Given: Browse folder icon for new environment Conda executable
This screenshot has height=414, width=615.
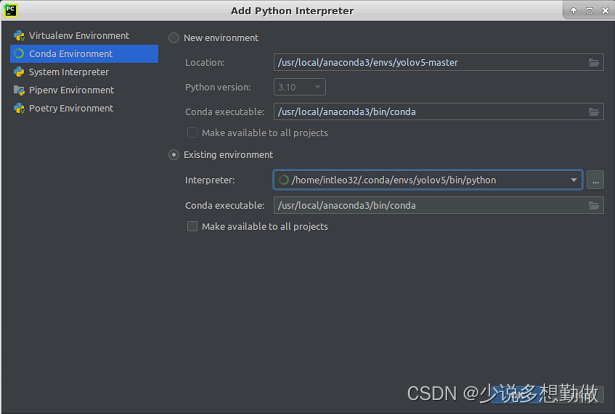Looking at the screenshot, I should pos(594,112).
